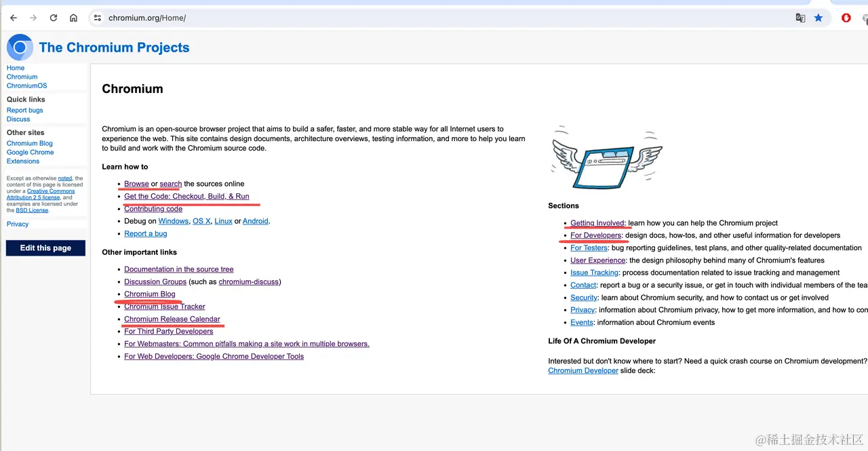
Task: Open The Chromium Projects title link
Action: [x=114, y=47]
